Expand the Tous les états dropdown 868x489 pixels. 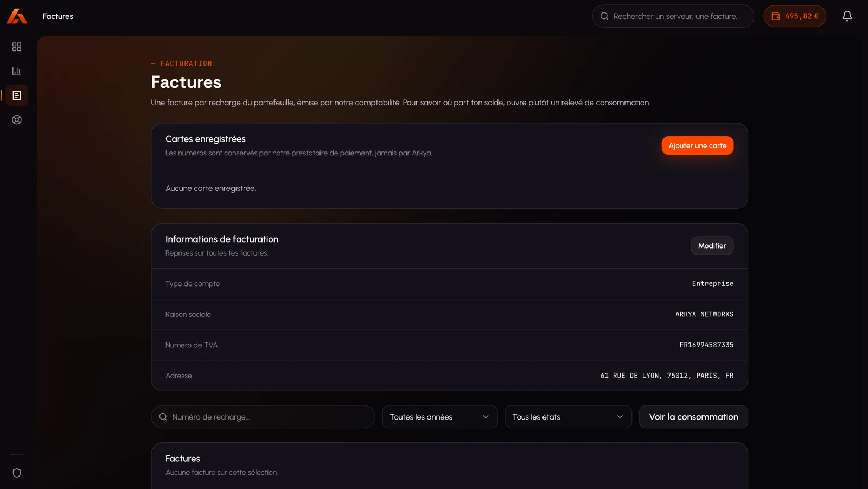569,417
